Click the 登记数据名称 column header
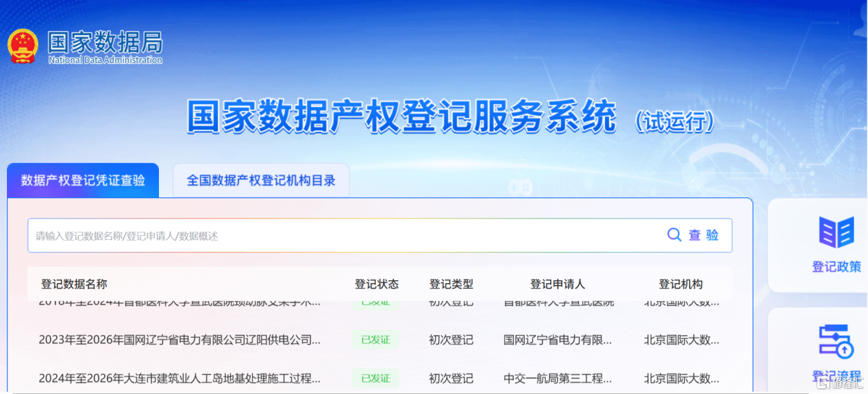 [x=74, y=284]
